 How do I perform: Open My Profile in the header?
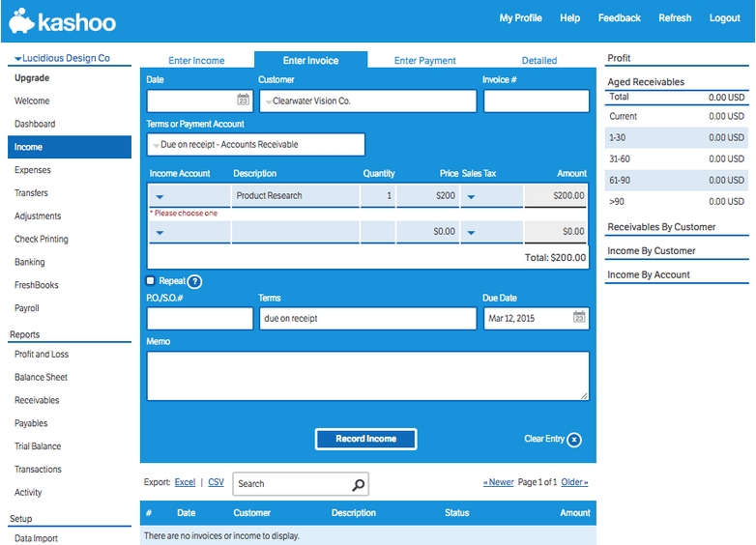pos(521,18)
